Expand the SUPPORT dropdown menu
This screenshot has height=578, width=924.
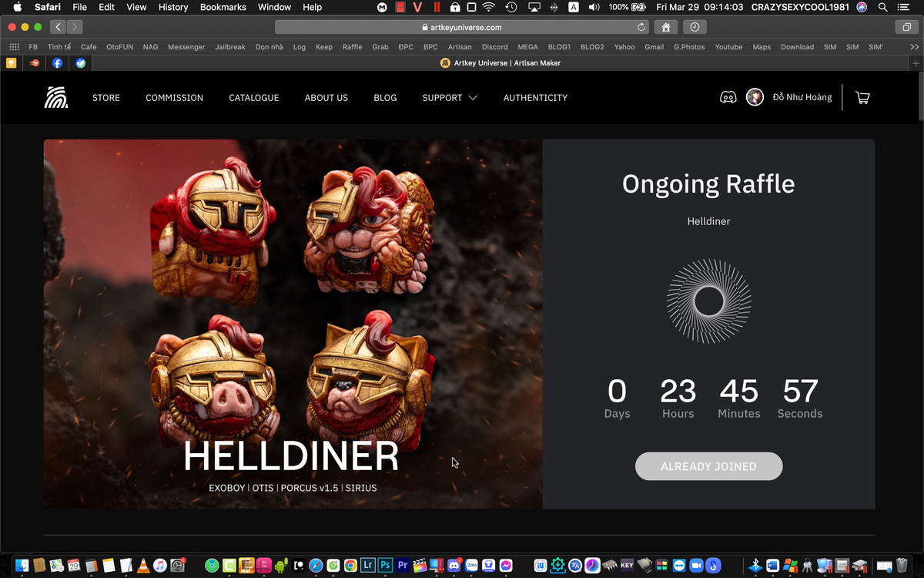coord(450,98)
